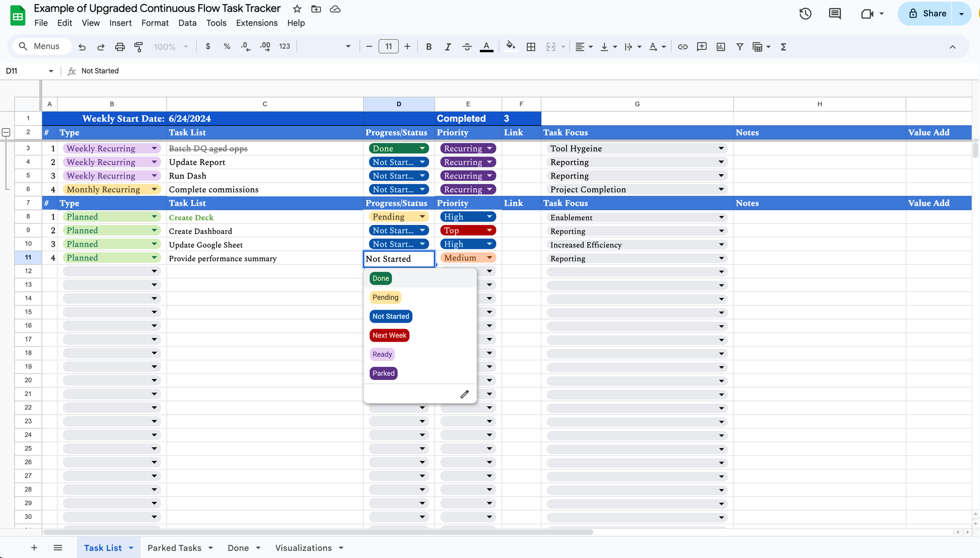The image size is (980, 558).
Task: Click the functions sigma icon
Action: pyautogui.click(x=783, y=47)
